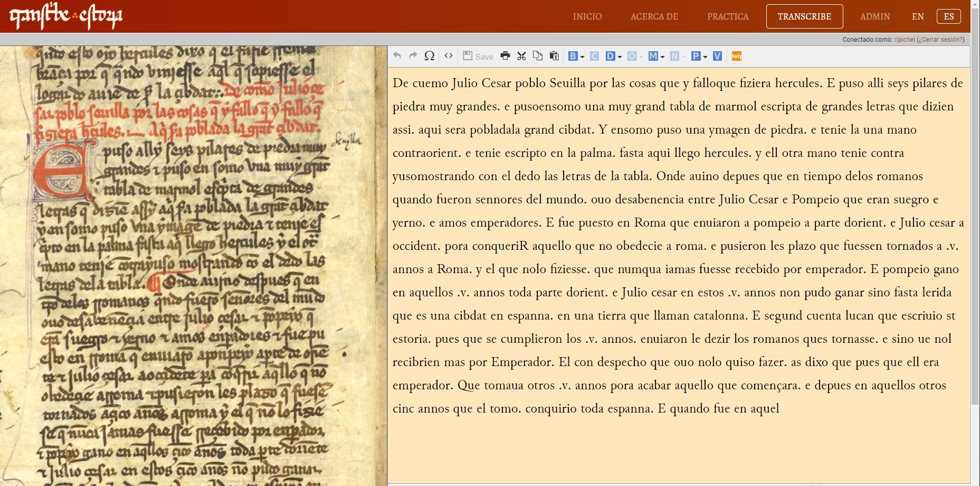The image size is (980, 486).
Task: Open the orange Help icon
Action: pyautogui.click(x=737, y=56)
